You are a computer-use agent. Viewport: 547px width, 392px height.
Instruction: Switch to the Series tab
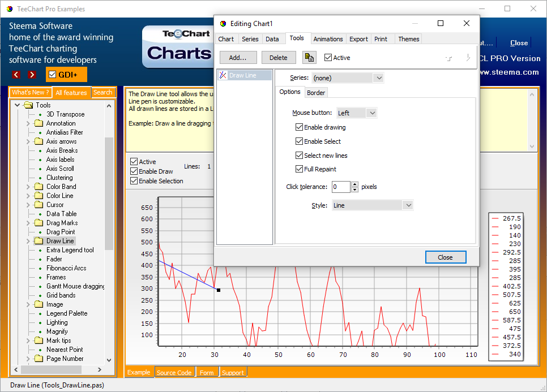tap(250, 39)
